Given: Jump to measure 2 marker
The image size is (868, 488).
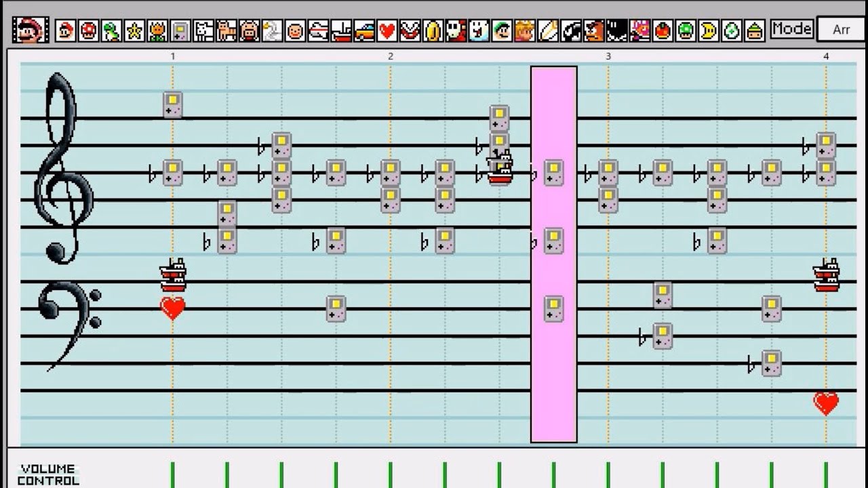Looking at the screenshot, I should tap(391, 56).
